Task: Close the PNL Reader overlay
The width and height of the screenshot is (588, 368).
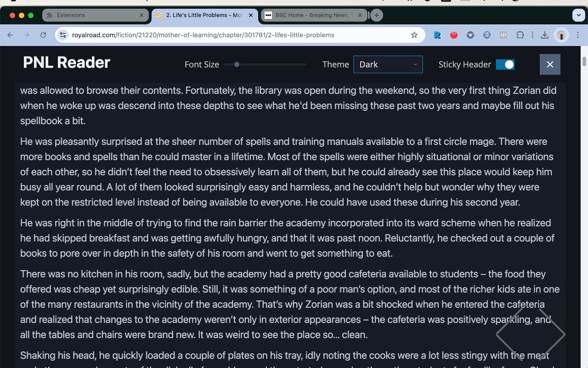Action: click(550, 64)
